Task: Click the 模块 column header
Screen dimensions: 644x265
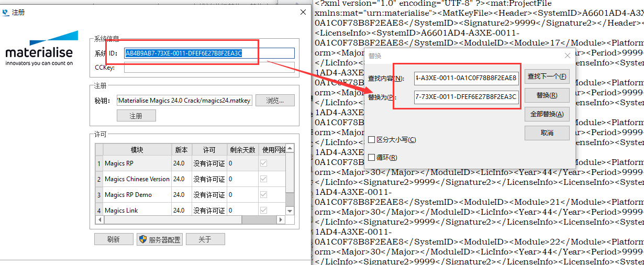Action: point(137,150)
